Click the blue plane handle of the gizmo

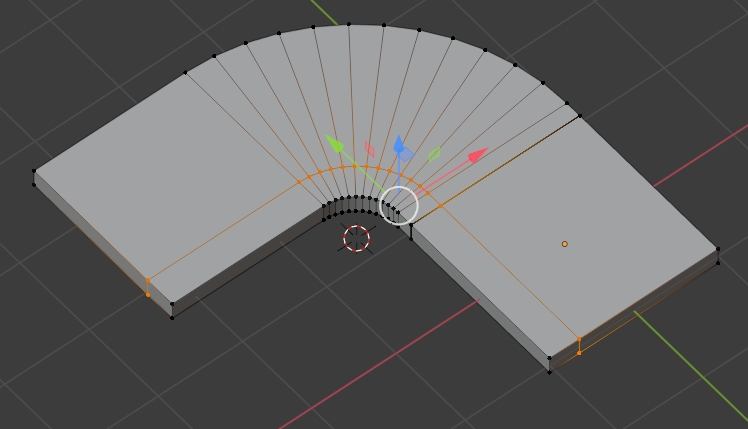(405, 155)
